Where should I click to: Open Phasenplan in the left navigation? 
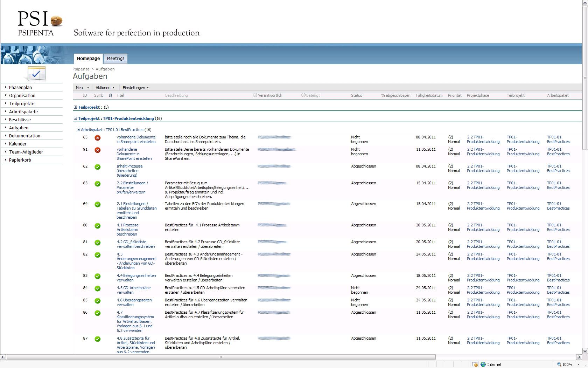(x=20, y=88)
